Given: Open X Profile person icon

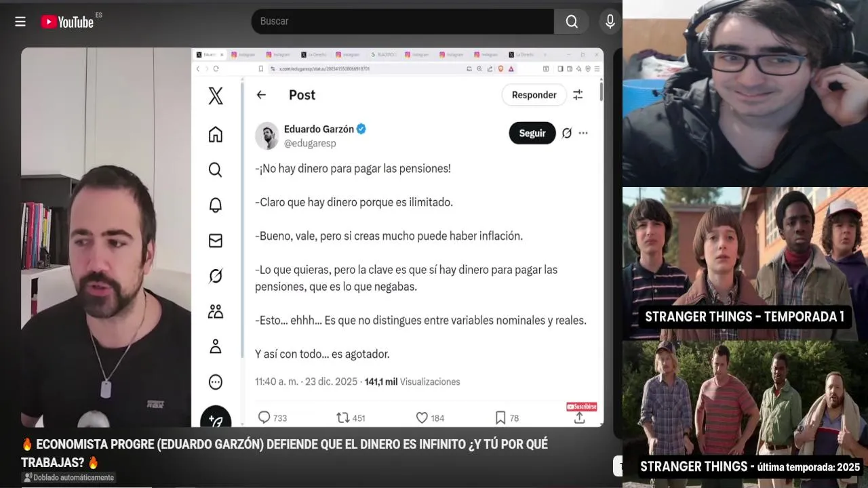Looking at the screenshot, I should (216, 346).
